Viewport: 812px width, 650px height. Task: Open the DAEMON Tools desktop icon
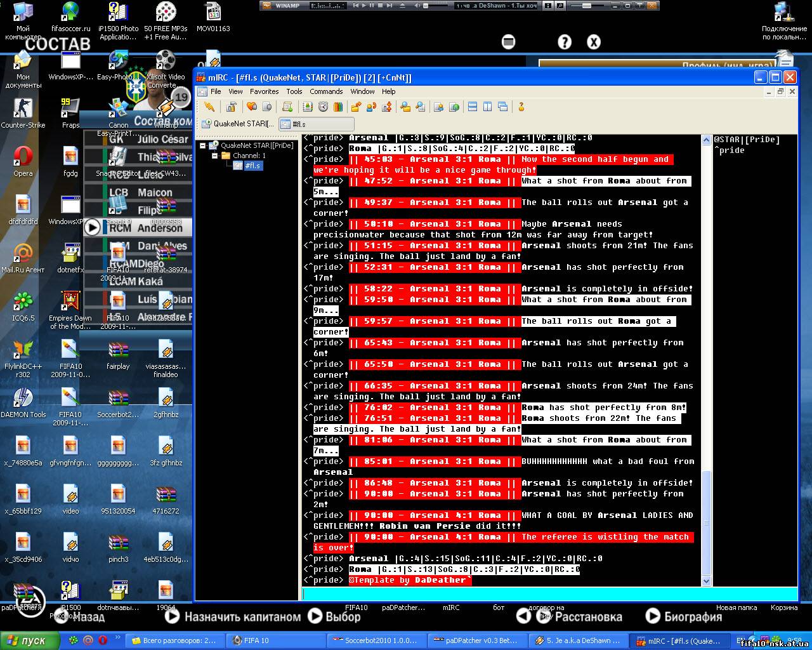23,402
